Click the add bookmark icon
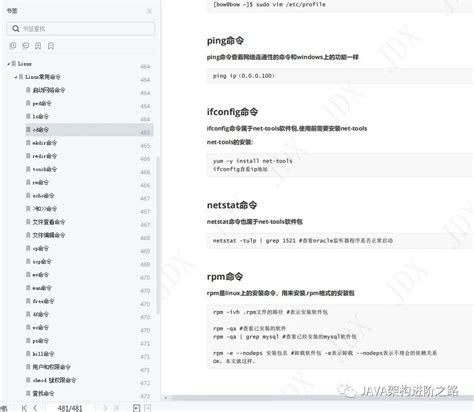Viewport: 474px width, 412px height. click(x=38, y=46)
